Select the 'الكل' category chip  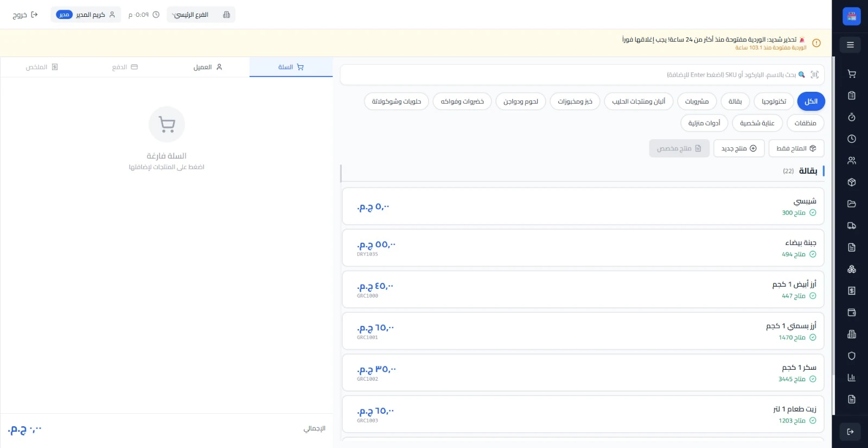811,102
